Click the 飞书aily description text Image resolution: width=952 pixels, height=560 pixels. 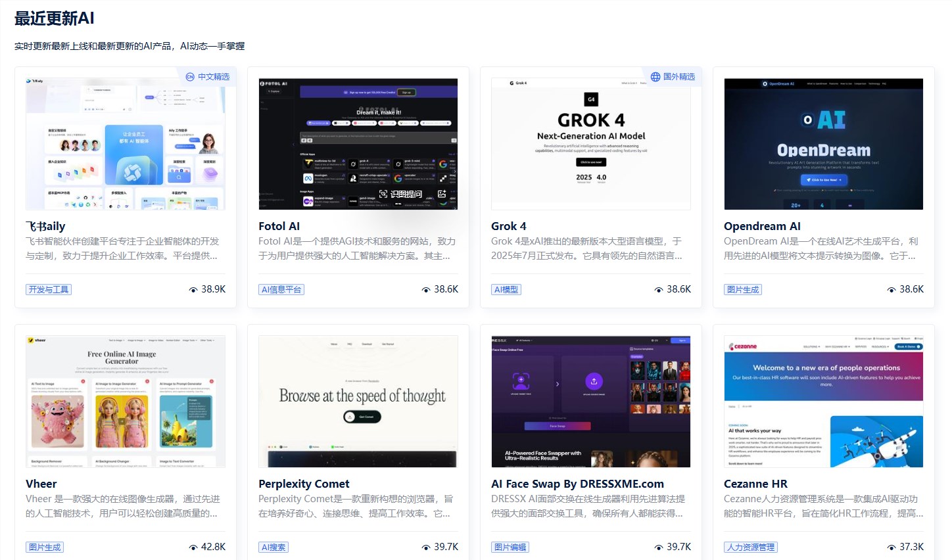coord(122,248)
